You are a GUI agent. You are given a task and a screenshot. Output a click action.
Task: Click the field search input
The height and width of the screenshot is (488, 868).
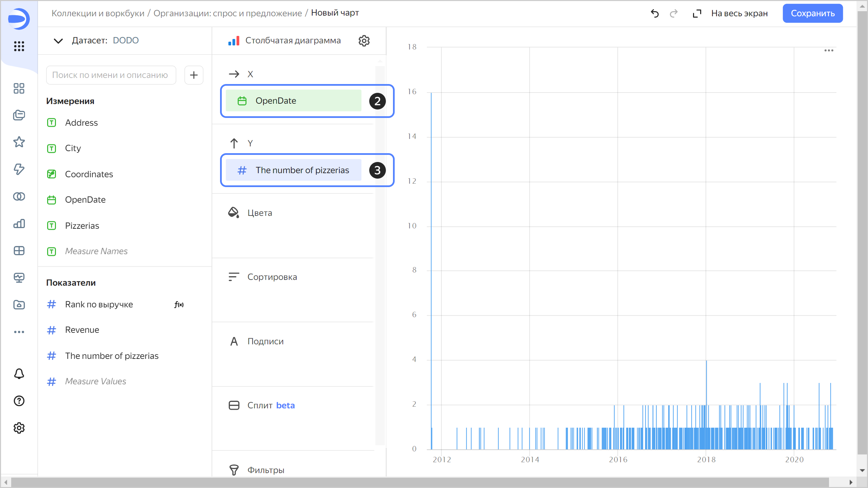[111, 75]
